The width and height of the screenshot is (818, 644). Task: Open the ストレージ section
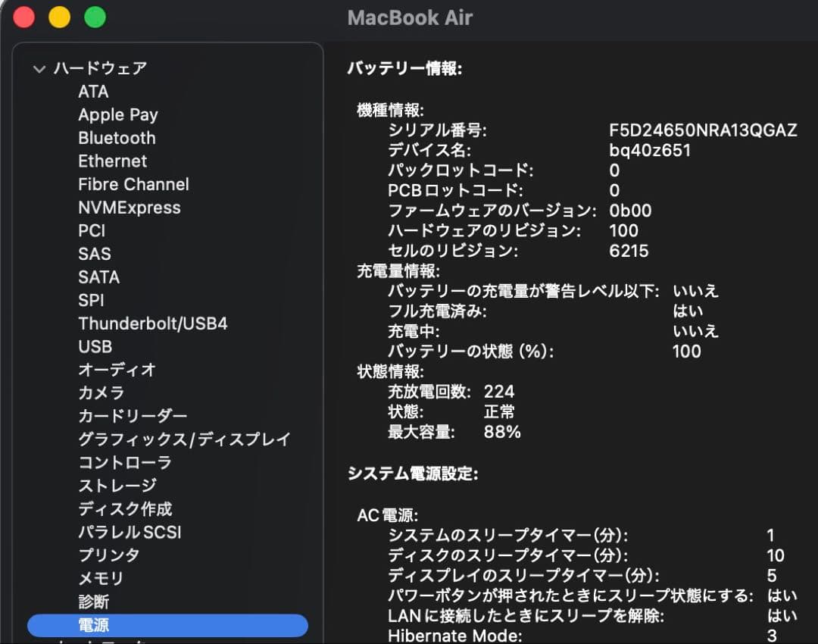(x=117, y=486)
